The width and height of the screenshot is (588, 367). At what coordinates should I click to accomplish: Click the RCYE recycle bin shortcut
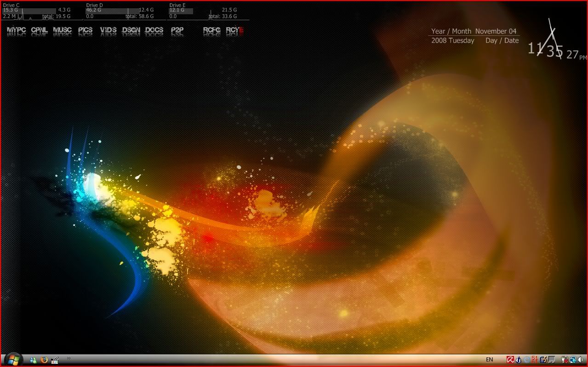coord(234,30)
